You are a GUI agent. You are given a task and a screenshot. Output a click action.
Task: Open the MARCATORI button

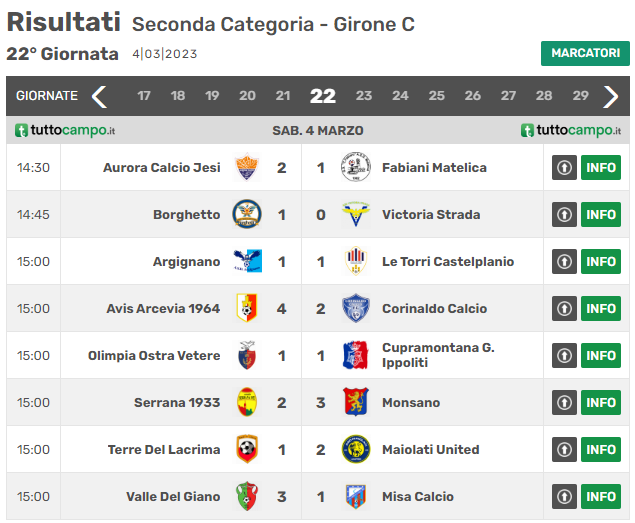[585, 53]
